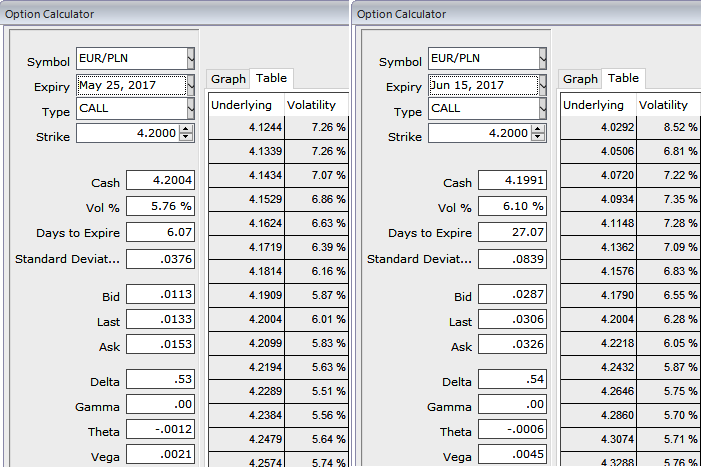The width and height of the screenshot is (702, 467).
Task: Click Volatility column header in Jun 15 calculator
Action: [668, 105]
